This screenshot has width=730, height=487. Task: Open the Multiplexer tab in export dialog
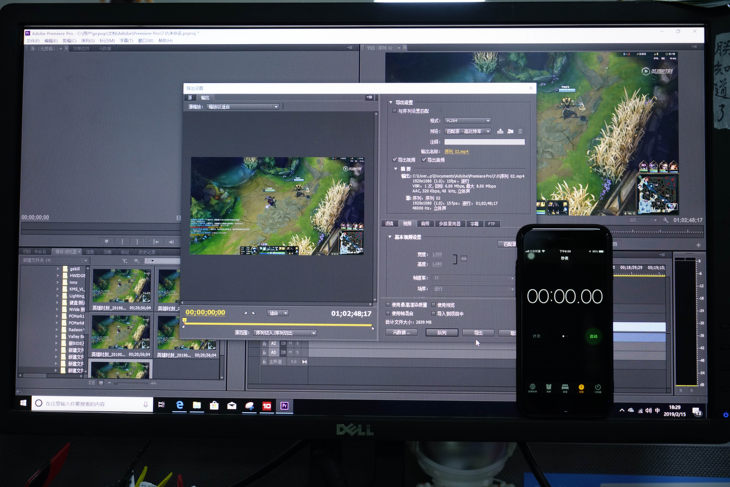point(449,223)
